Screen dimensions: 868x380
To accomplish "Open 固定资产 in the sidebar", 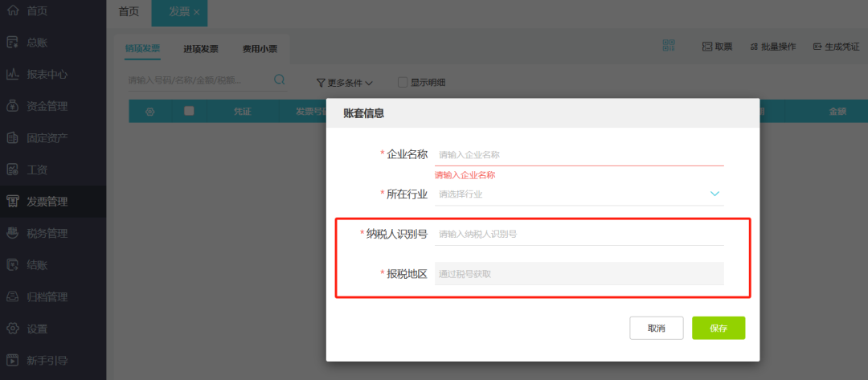I will tap(47, 137).
